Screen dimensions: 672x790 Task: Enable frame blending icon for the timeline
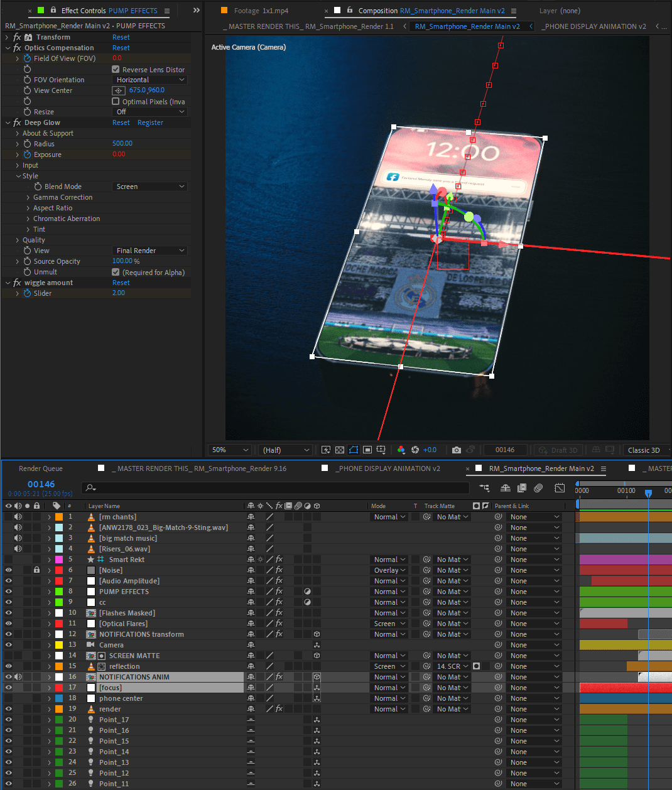(521, 488)
